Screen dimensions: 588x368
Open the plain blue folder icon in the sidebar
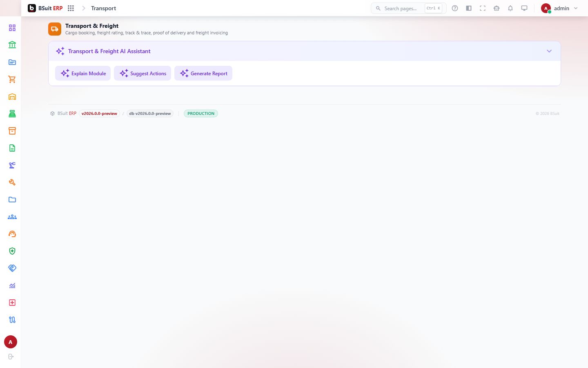point(12,200)
